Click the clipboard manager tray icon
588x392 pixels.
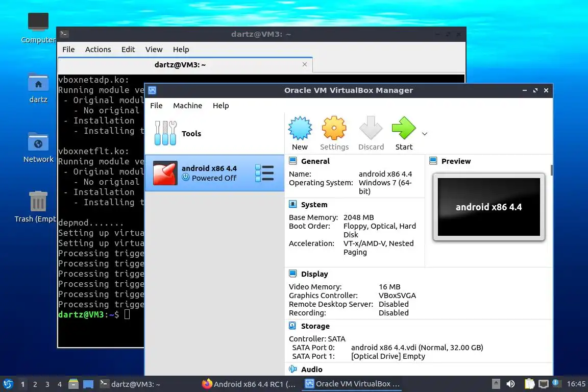[x=529, y=384]
